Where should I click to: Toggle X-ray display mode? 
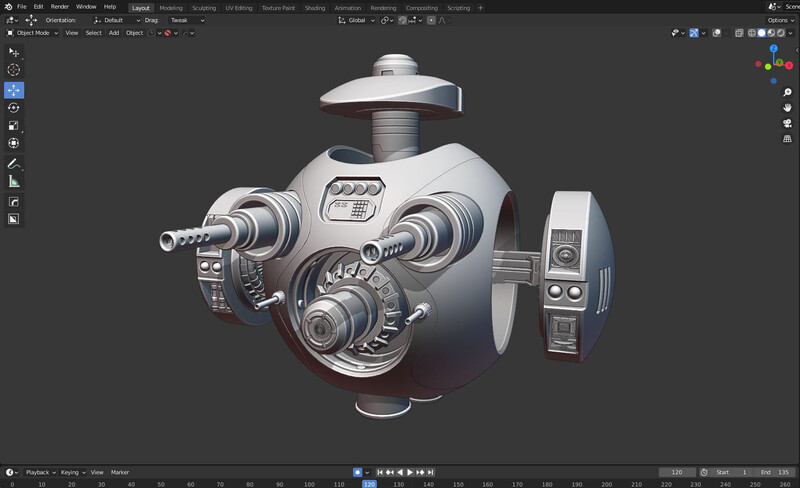[738, 33]
